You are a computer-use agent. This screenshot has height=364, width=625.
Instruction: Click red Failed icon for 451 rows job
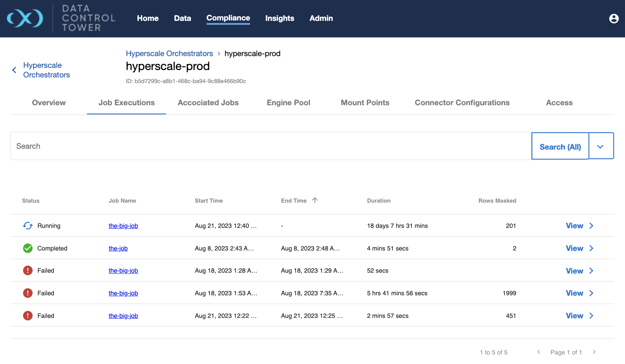(28, 316)
